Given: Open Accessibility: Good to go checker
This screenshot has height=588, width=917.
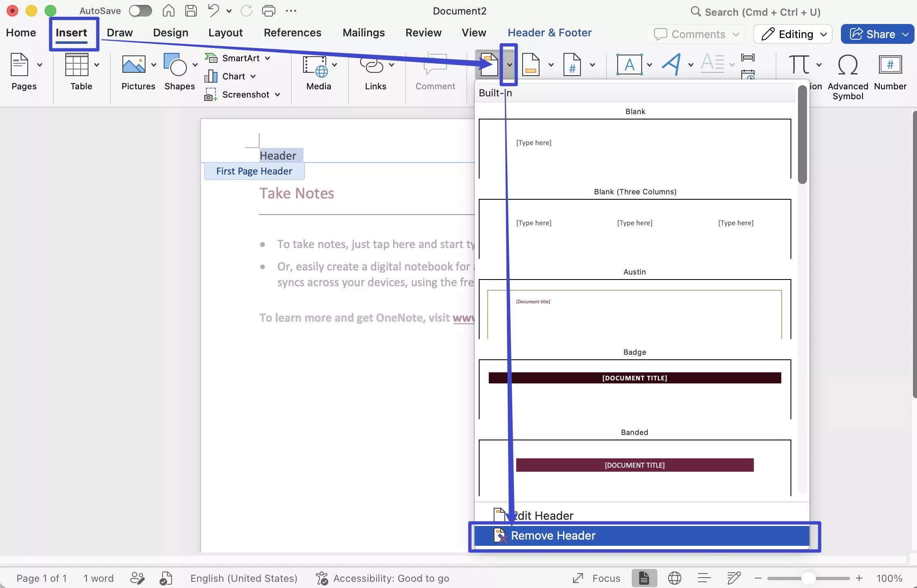Looking at the screenshot, I should point(382,578).
